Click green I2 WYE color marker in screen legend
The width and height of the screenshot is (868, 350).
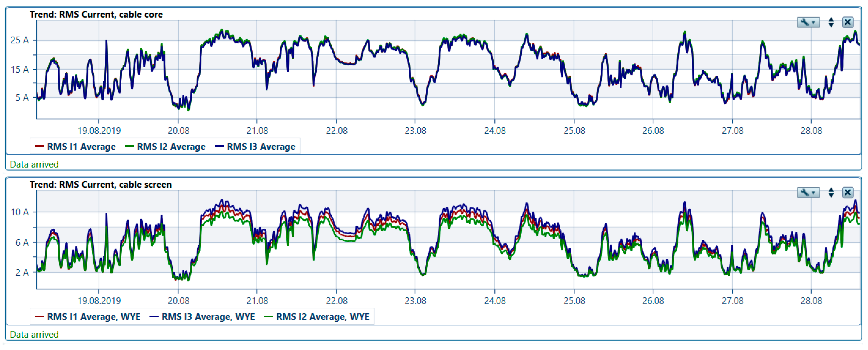[x=268, y=316]
